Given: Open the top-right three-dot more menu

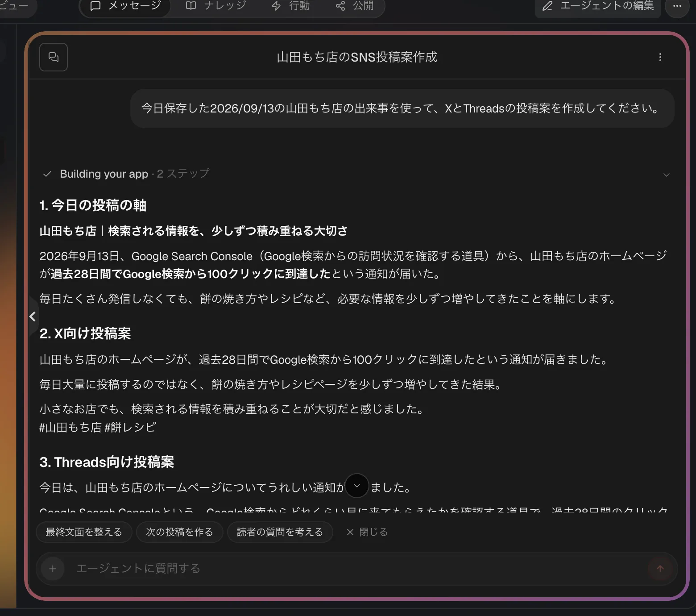Looking at the screenshot, I should (x=677, y=6).
